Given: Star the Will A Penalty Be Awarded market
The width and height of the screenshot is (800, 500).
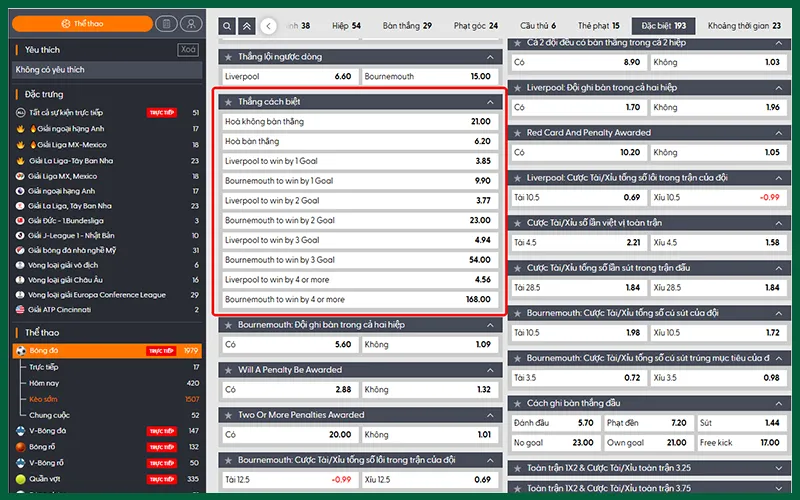Looking at the screenshot, I should 229,370.
